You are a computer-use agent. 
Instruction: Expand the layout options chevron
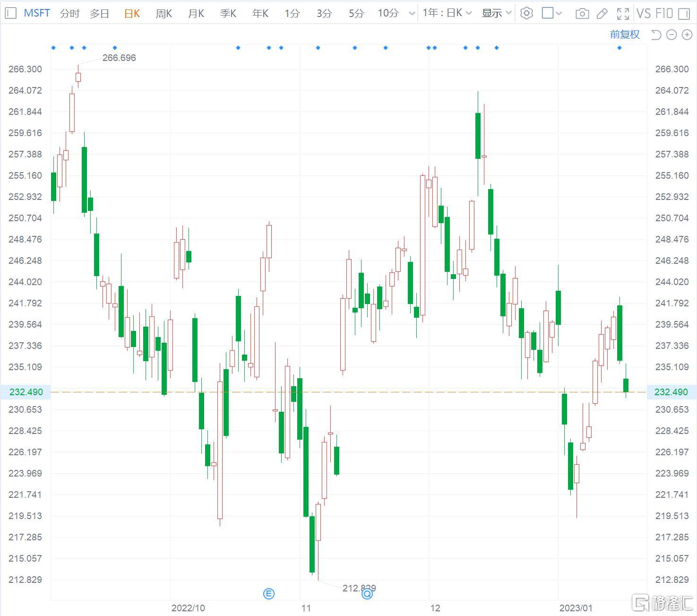(559, 13)
